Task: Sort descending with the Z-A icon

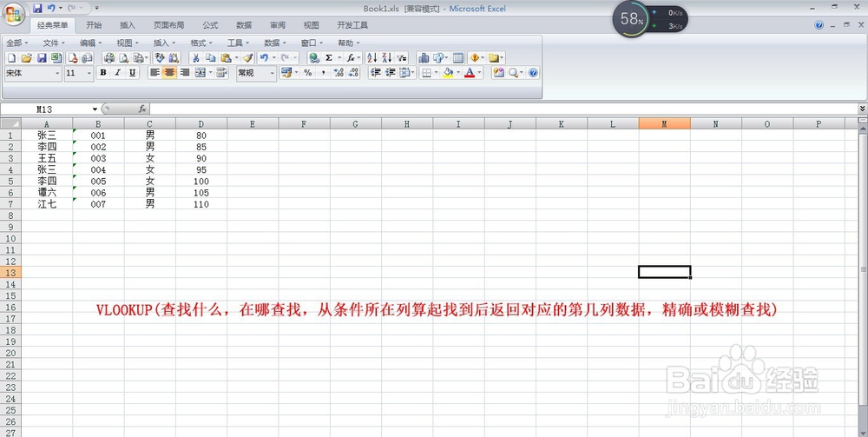Action: [386, 57]
